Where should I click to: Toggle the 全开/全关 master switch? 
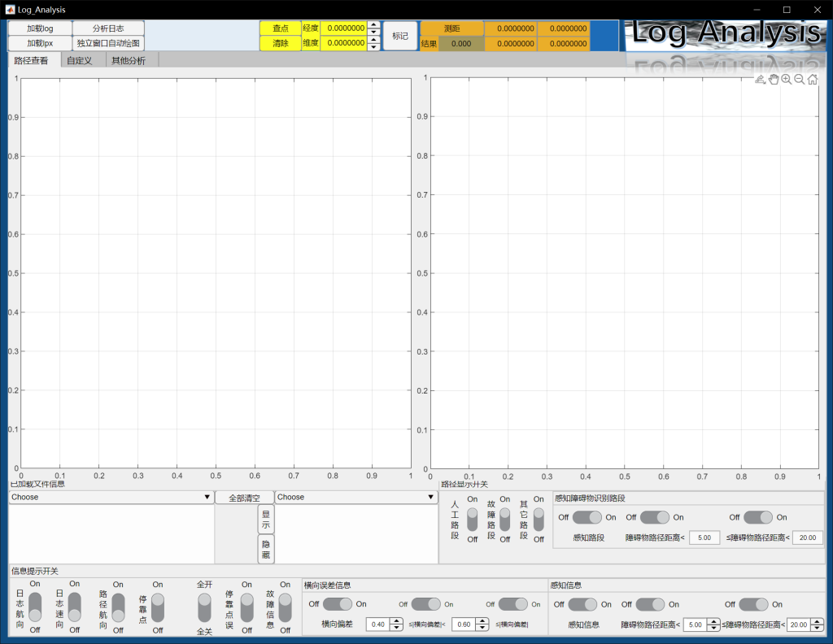[204, 607]
